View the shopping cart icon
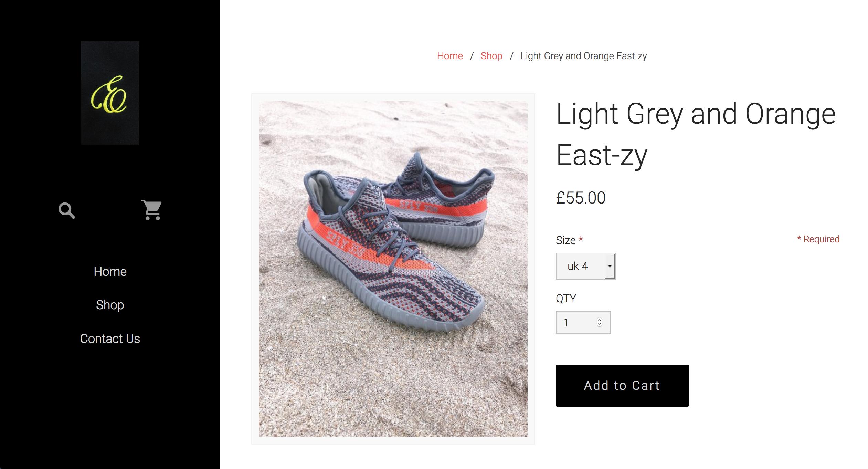This screenshot has width=868, height=469. 152,210
